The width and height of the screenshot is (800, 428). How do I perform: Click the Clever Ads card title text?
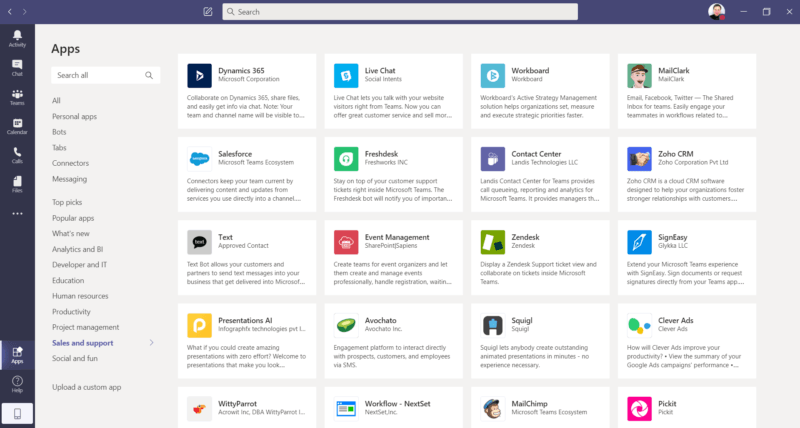676,320
